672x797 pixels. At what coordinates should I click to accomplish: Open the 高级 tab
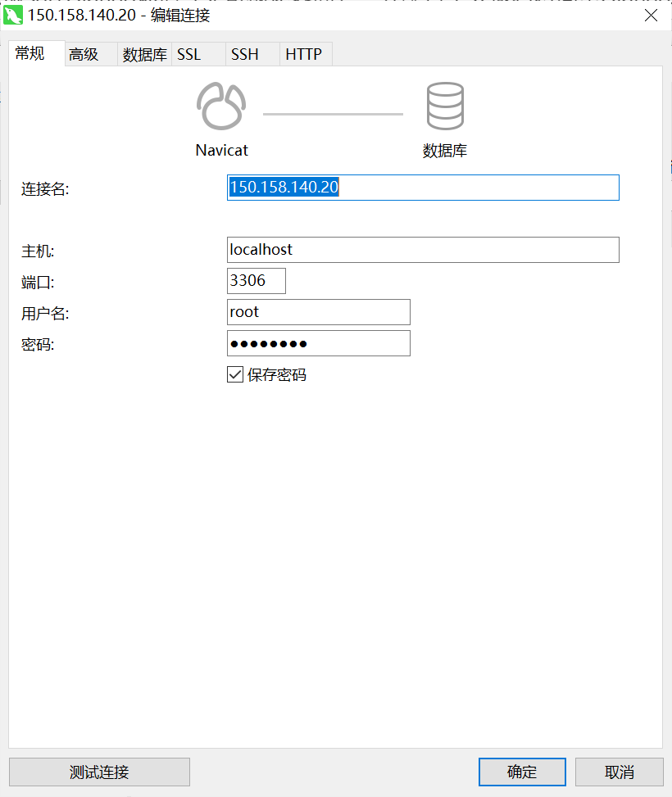click(91, 54)
